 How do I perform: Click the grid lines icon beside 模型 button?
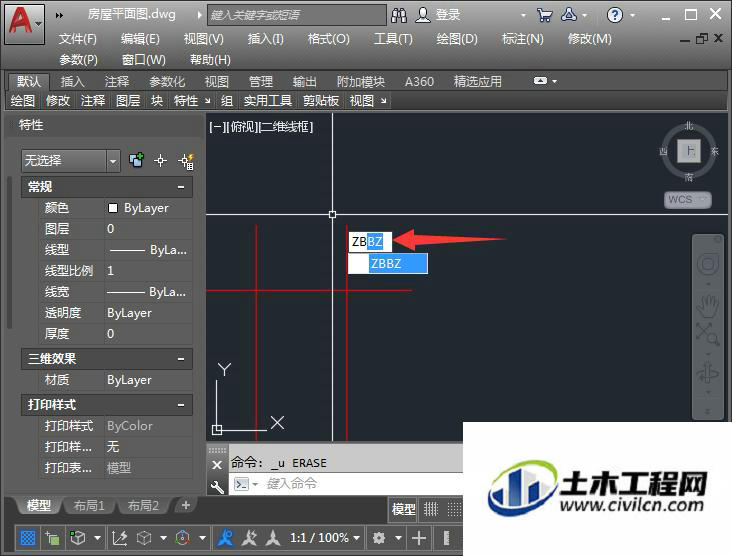pyautogui.click(x=431, y=509)
